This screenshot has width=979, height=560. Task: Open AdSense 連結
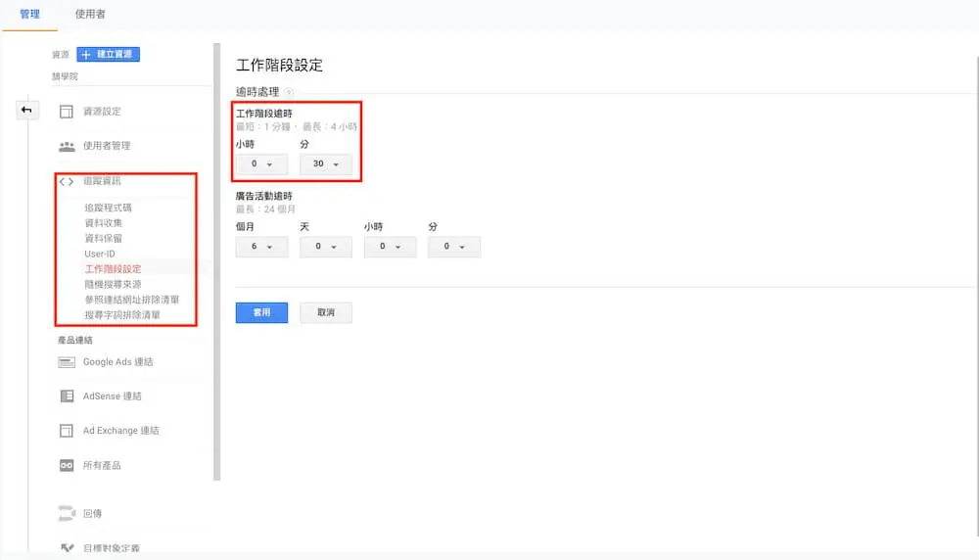(x=113, y=397)
